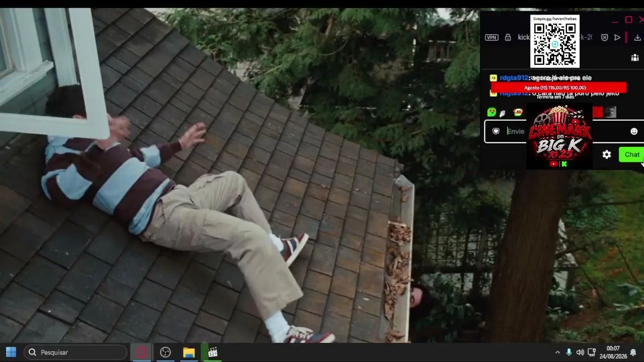The image size is (644, 362).
Task: Open the chat users list icon
Action: click(635, 57)
